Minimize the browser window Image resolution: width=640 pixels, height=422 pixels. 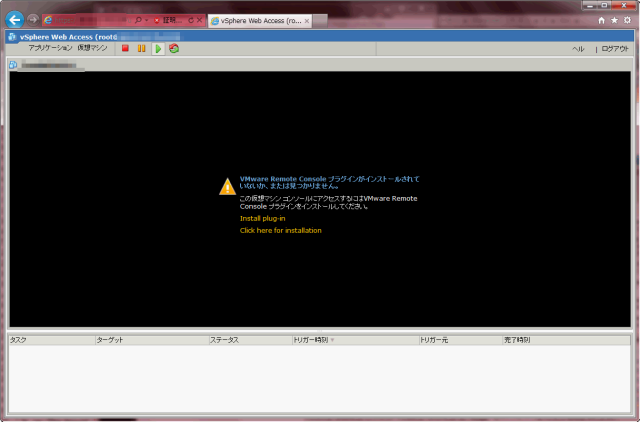click(x=590, y=5)
